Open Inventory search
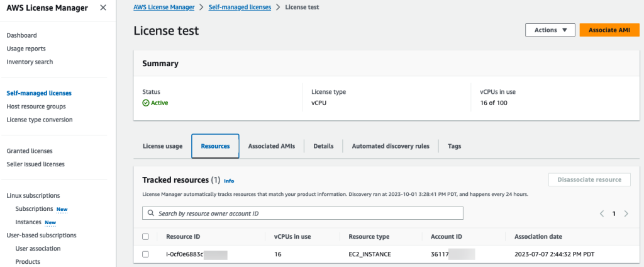The width and height of the screenshot is (644, 267). (x=30, y=62)
